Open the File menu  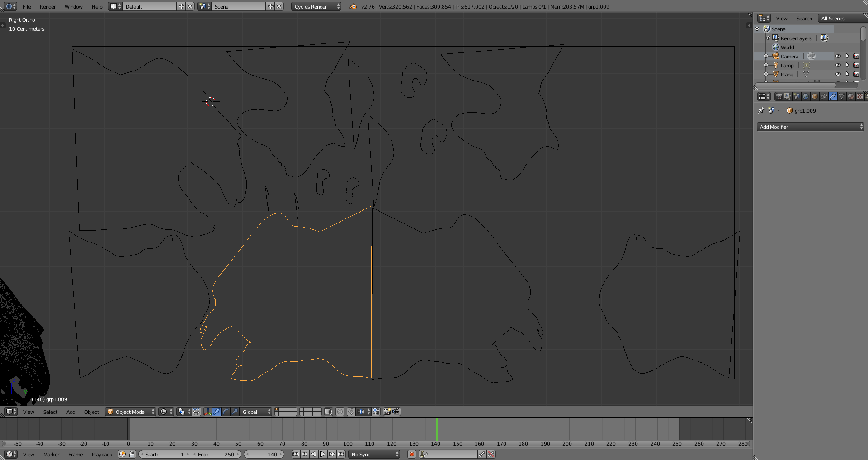pyautogui.click(x=27, y=6)
